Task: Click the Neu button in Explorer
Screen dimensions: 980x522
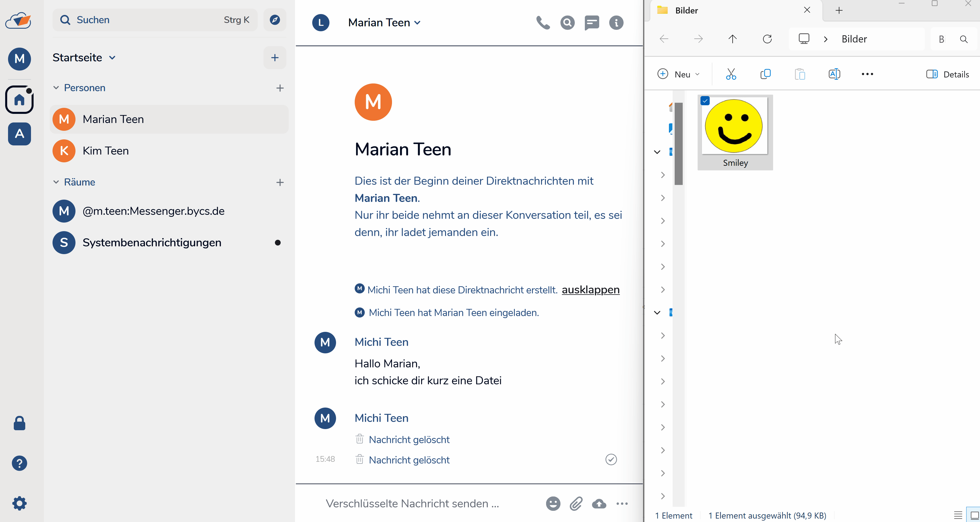Action: pos(678,74)
